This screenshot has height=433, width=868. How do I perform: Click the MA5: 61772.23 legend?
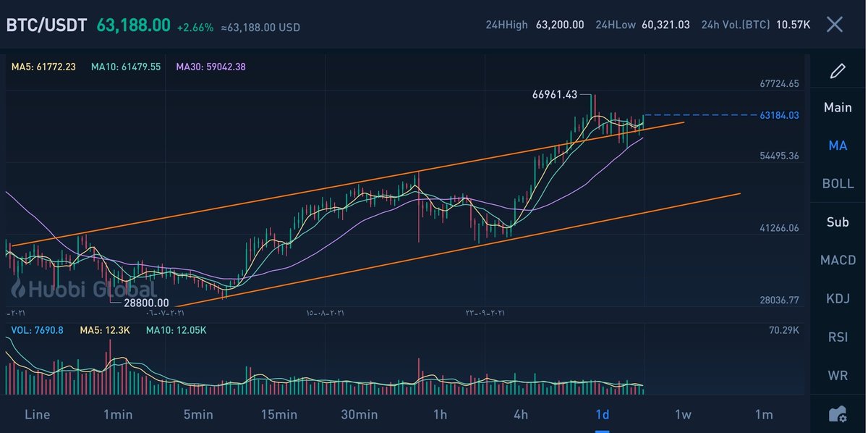(43, 67)
